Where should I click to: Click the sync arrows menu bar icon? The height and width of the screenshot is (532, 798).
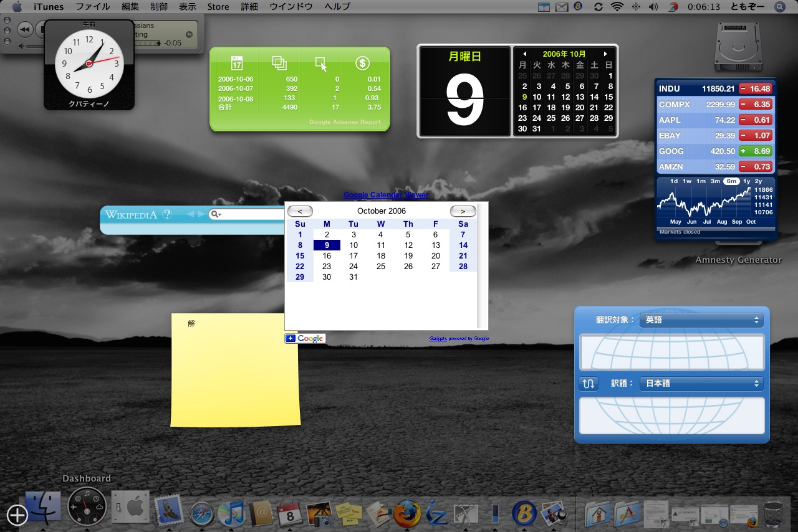(598, 7)
